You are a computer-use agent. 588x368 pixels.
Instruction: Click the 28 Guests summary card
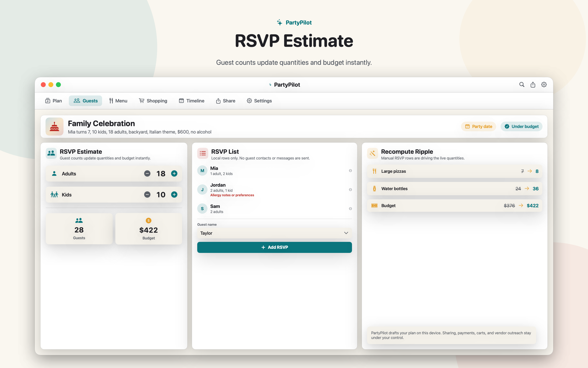click(79, 229)
